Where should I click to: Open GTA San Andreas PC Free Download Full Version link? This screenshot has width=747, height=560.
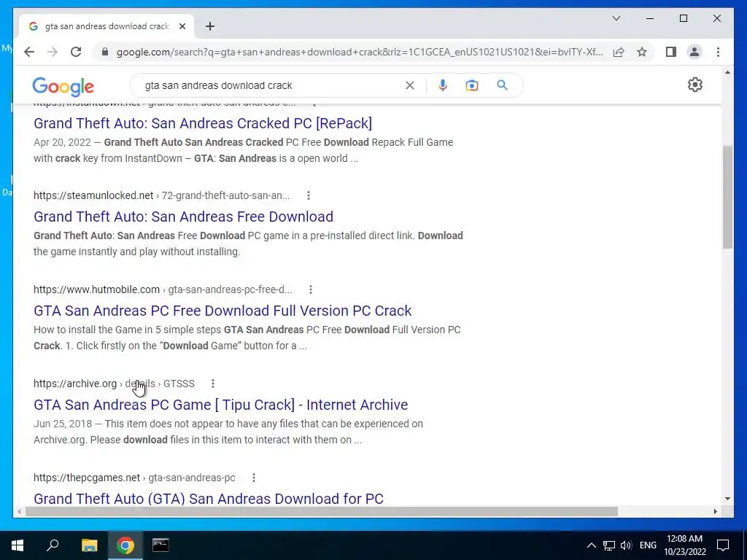222,311
